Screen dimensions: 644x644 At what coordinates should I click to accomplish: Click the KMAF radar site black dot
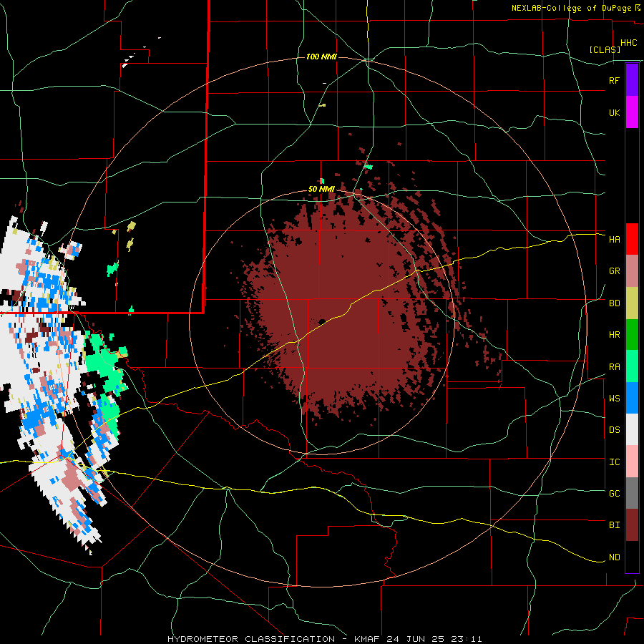coord(322,322)
